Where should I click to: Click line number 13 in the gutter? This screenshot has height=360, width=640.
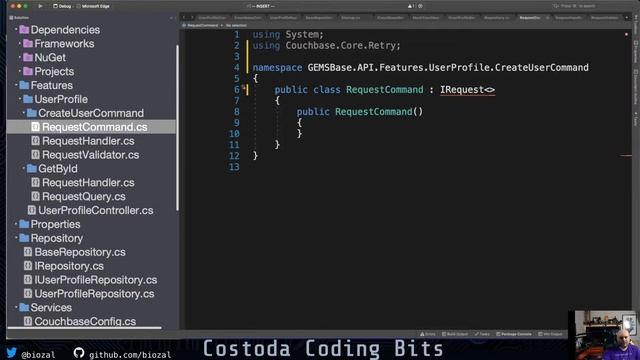pyautogui.click(x=234, y=167)
